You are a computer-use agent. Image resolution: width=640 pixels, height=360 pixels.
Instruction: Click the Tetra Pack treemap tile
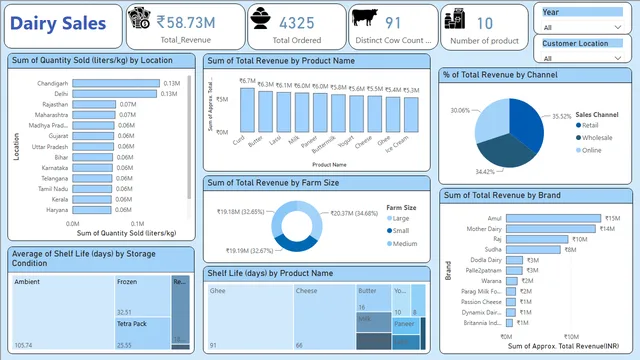click(142, 334)
